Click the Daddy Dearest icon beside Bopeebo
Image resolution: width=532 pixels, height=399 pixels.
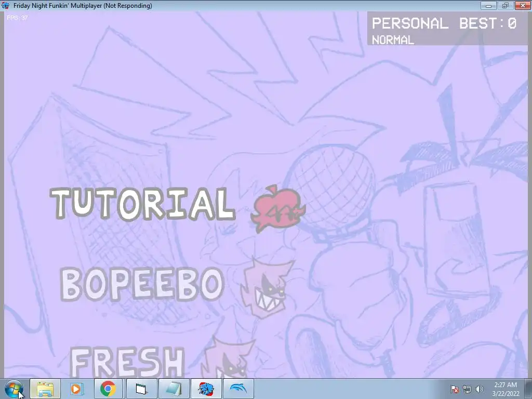tap(267, 289)
